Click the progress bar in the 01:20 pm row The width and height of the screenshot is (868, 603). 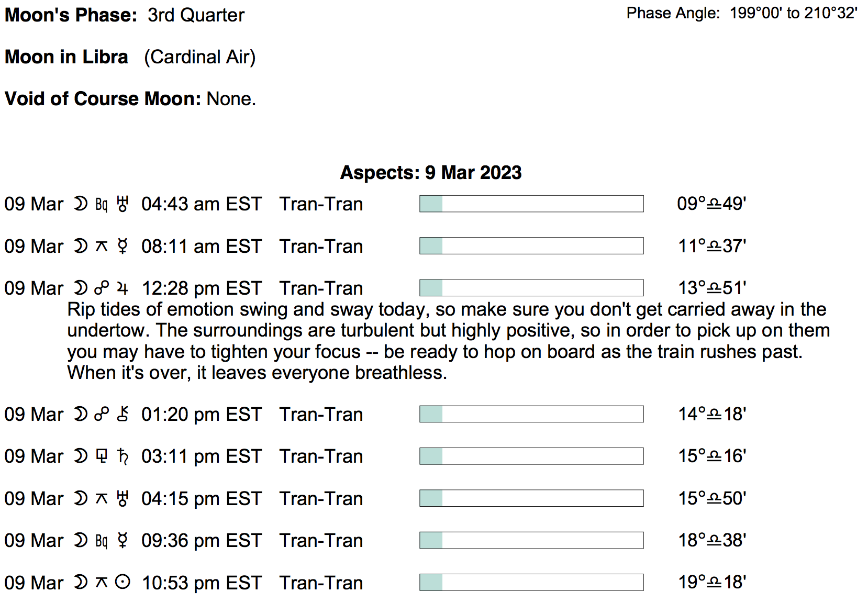pyautogui.click(x=531, y=414)
